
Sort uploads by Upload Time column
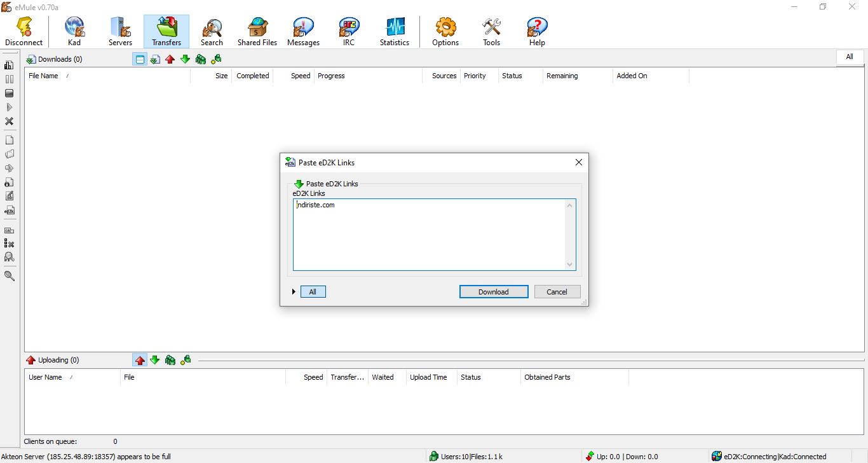point(431,377)
